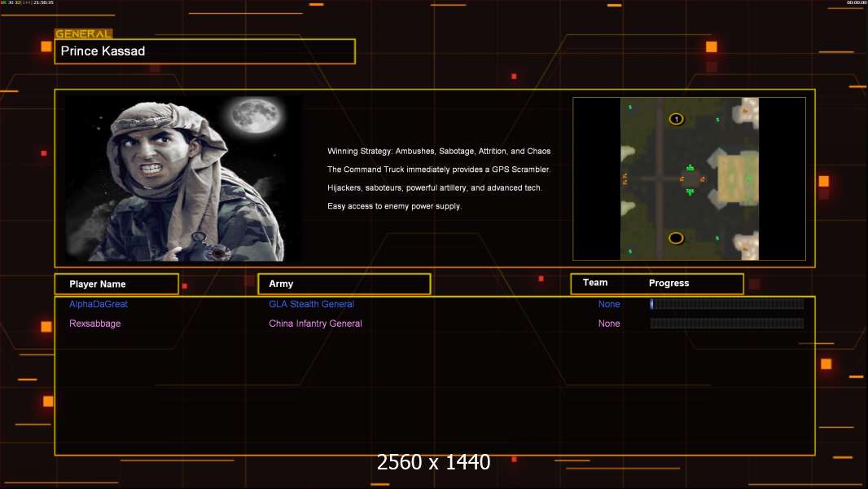Click the Army column header

(x=344, y=284)
